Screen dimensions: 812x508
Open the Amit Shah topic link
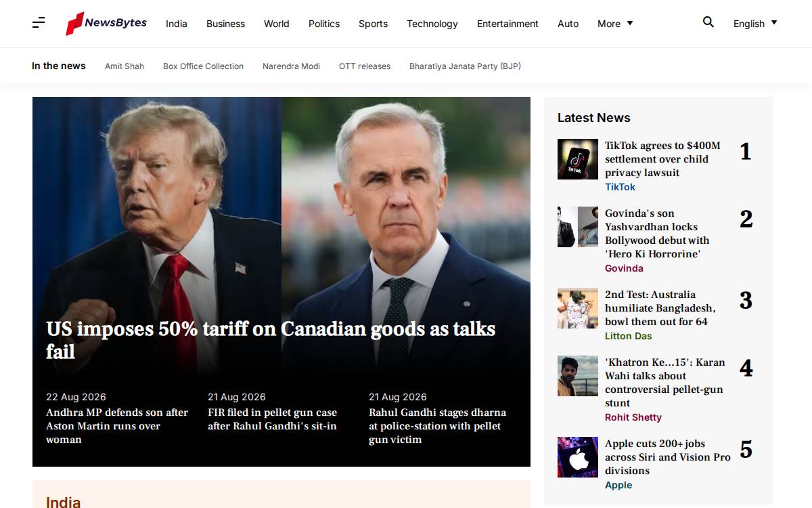tap(125, 66)
